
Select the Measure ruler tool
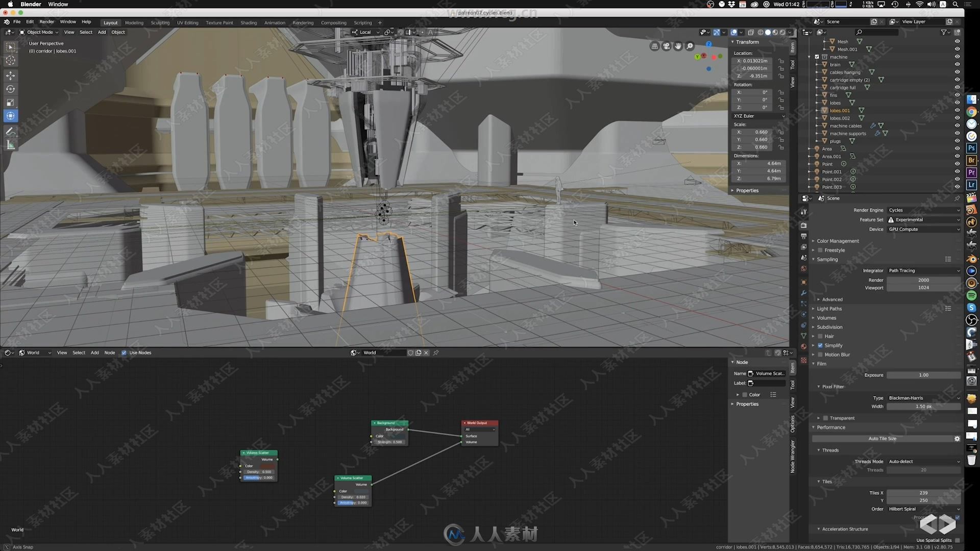pos(10,145)
